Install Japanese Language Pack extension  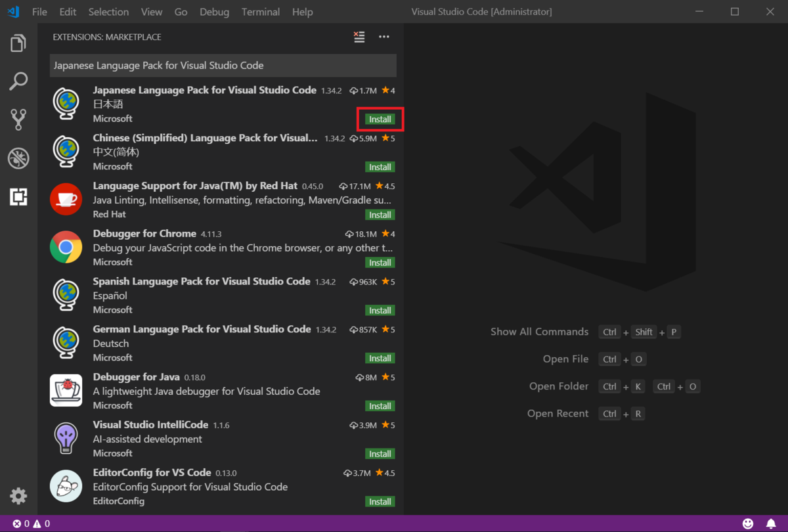(x=380, y=120)
